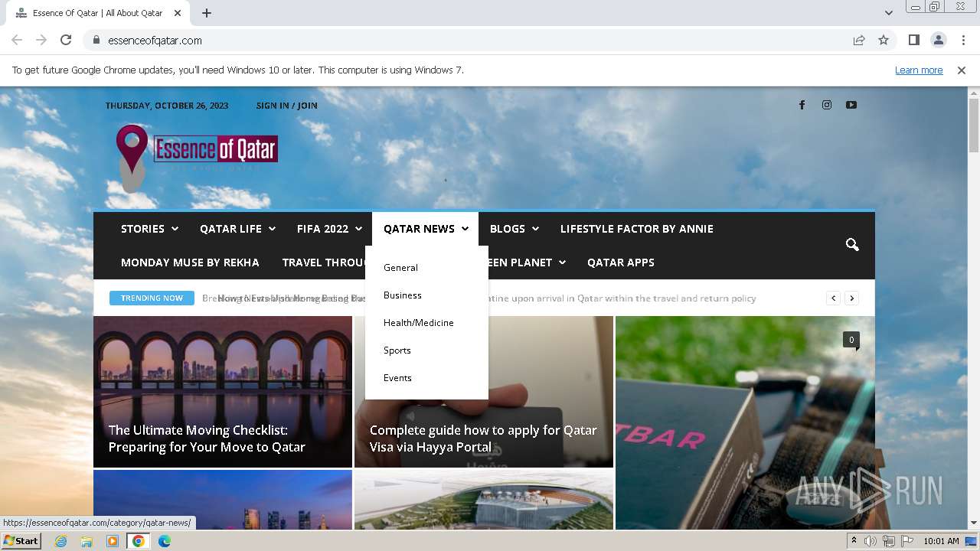Image resolution: width=980 pixels, height=551 pixels.
Task: Reload the page
Action: coord(66,40)
